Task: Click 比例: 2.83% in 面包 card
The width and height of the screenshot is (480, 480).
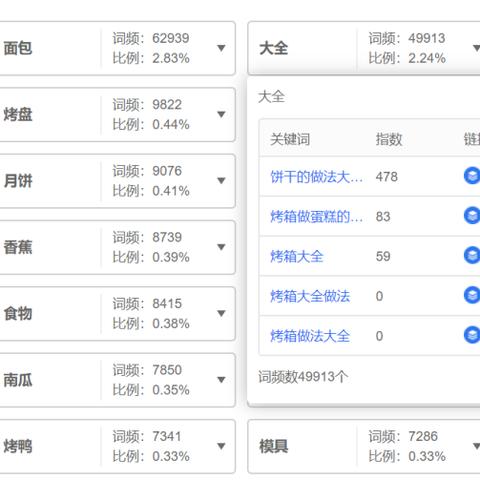Action: click(151, 58)
